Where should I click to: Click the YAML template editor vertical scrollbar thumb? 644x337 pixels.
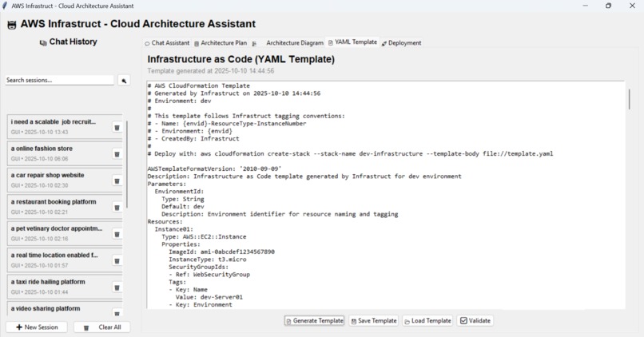pyautogui.click(x=629, y=98)
